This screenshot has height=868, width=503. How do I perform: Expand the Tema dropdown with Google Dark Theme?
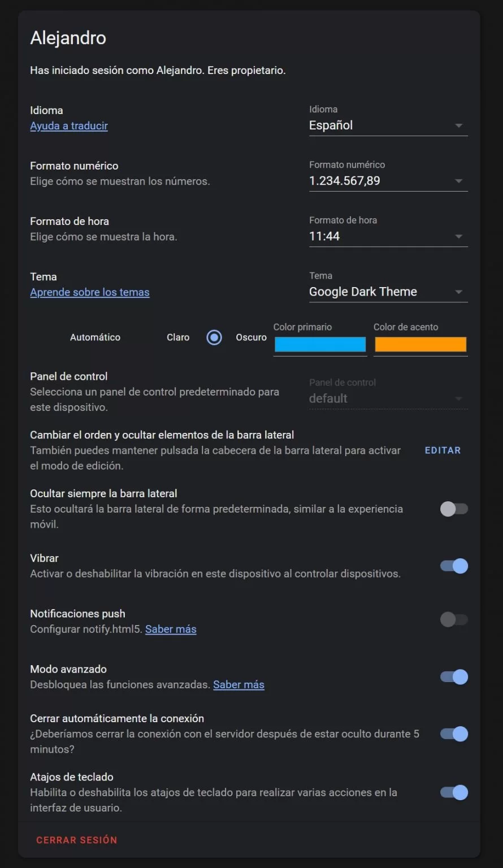[388, 292]
